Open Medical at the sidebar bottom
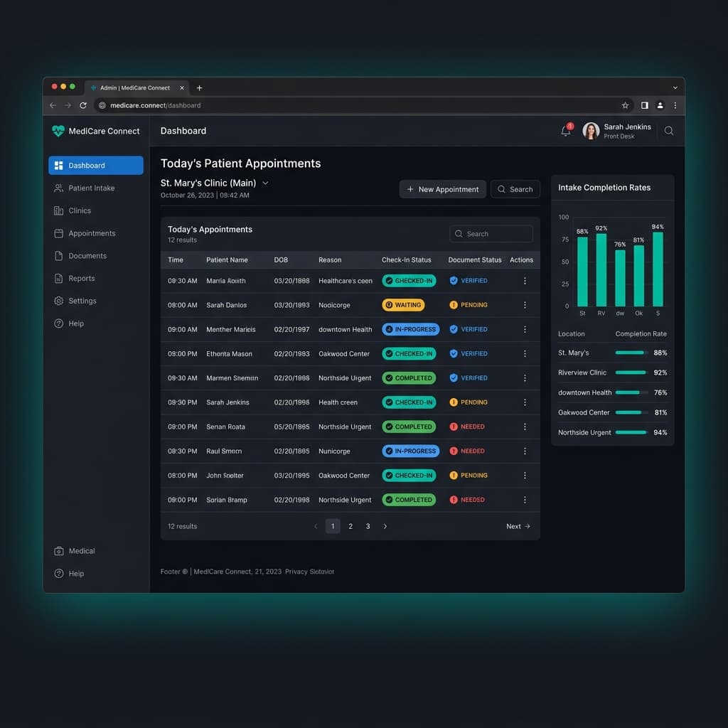This screenshot has height=728, width=728. click(96, 551)
